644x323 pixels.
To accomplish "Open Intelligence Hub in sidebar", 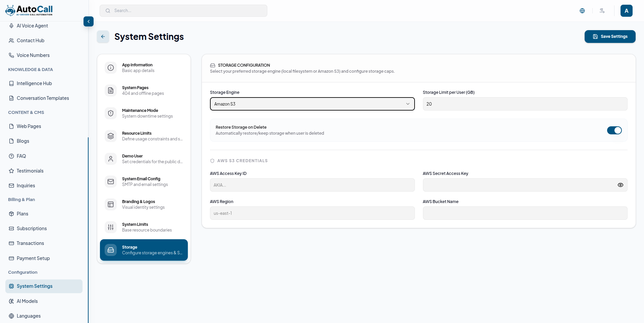I will (44, 83).
